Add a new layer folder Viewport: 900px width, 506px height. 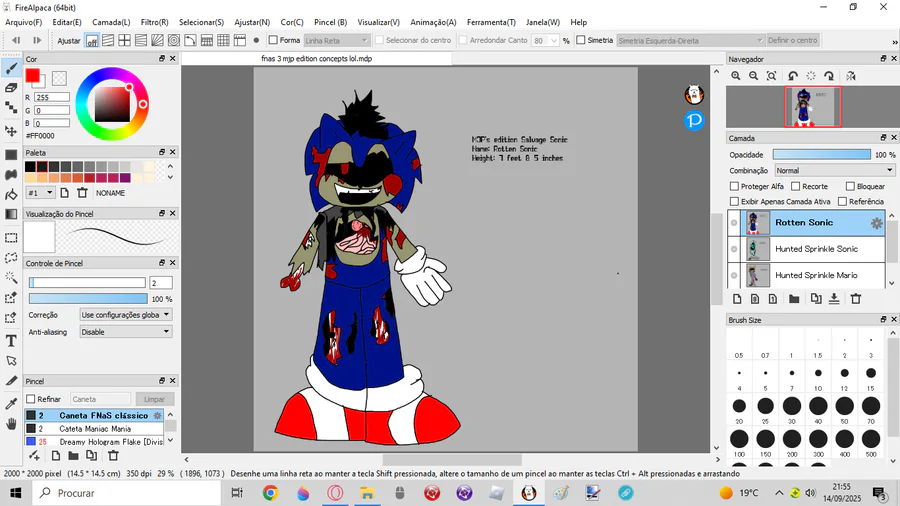click(794, 299)
